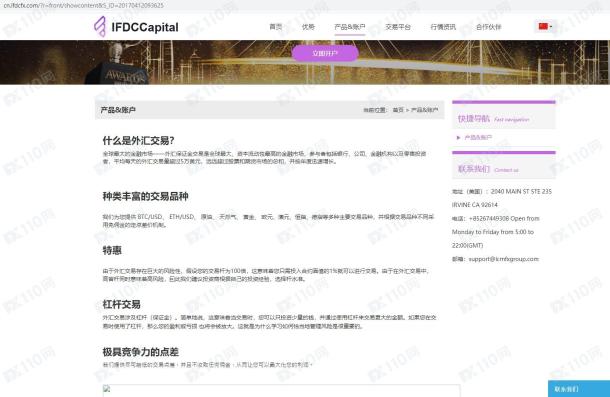Click the 快捷导航 sidebar heading
610x397 pixels.
point(473,119)
